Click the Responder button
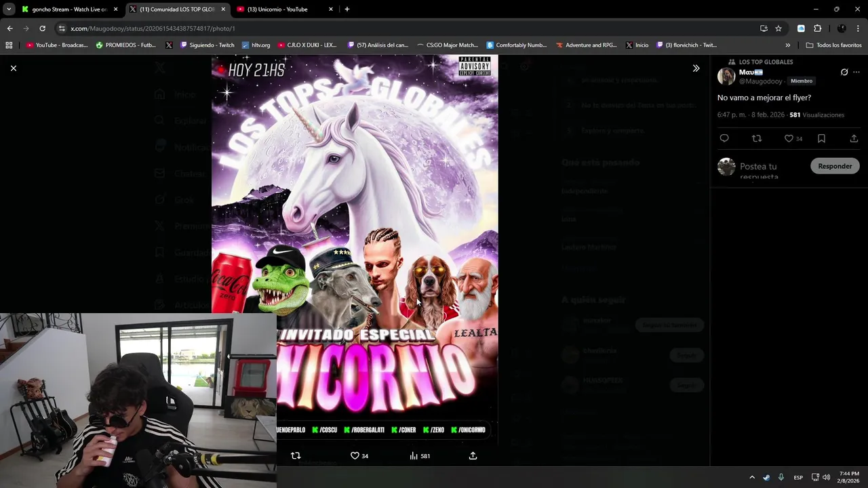Image resolution: width=868 pixels, height=488 pixels. (835, 166)
